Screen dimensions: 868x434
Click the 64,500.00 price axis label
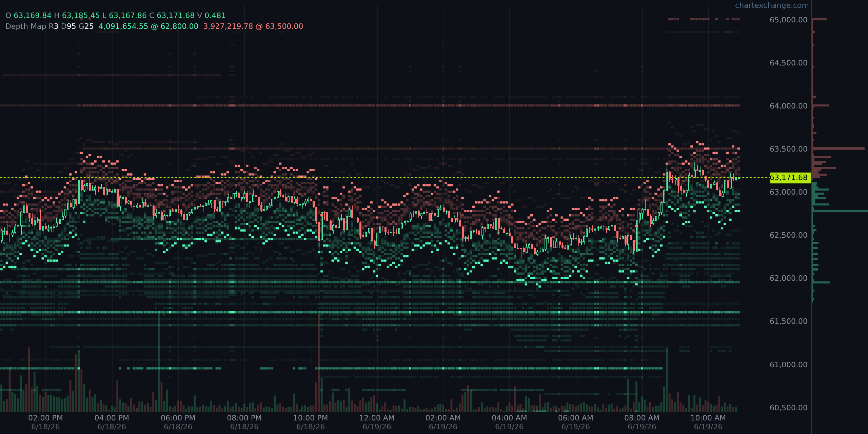789,63
